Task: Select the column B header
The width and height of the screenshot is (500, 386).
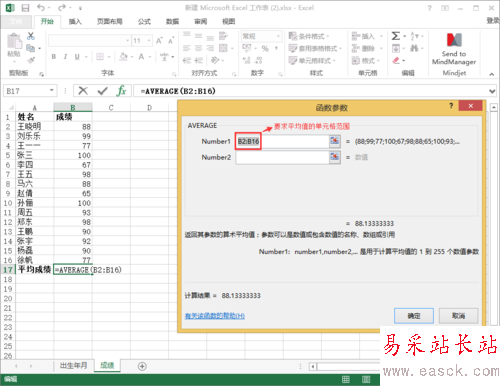Action: pos(73,107)
